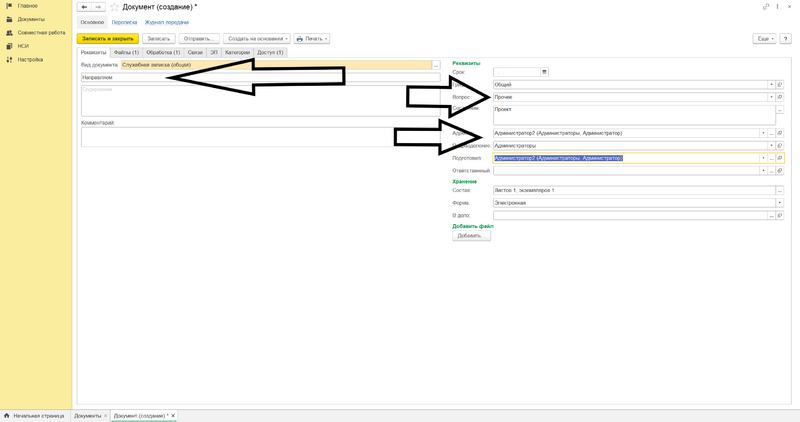
Task: Click the forward navigation arrow
Action: 98,7
